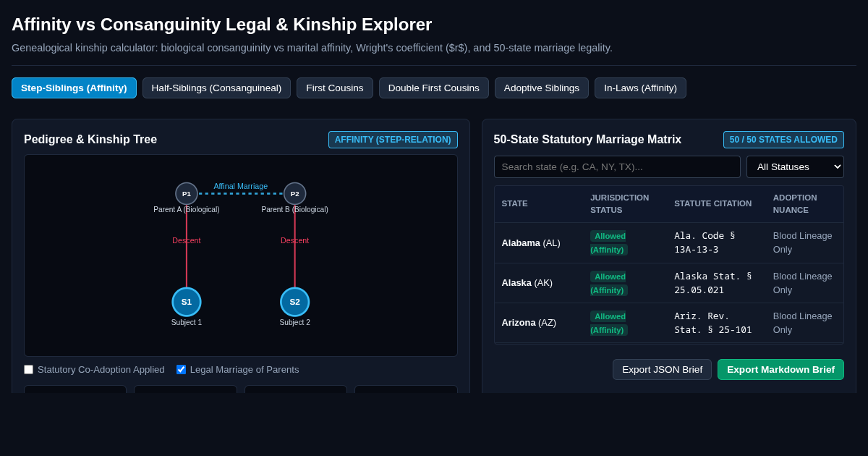The image size is (868, 456).
Task: Click Blood Lineage Only in Alaska row
Action: tap(803, 283)
